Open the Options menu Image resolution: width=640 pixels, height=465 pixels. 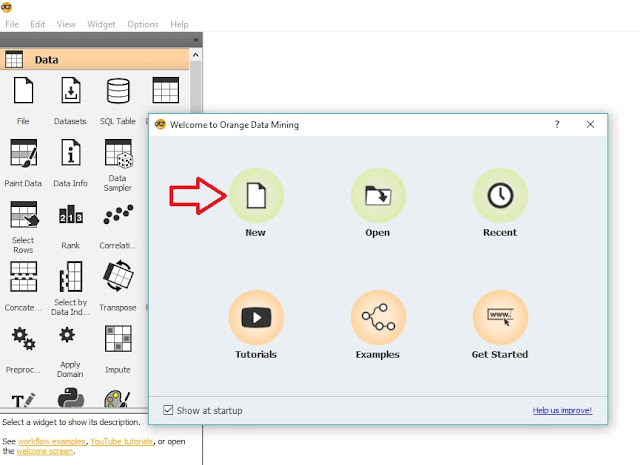tap(143, 24)
